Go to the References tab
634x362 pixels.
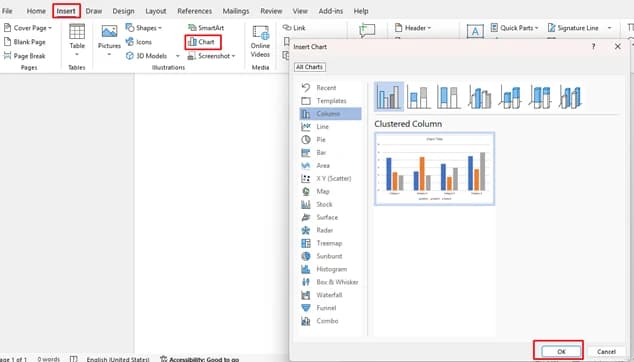pyautogui.click(x=194, y=11)
